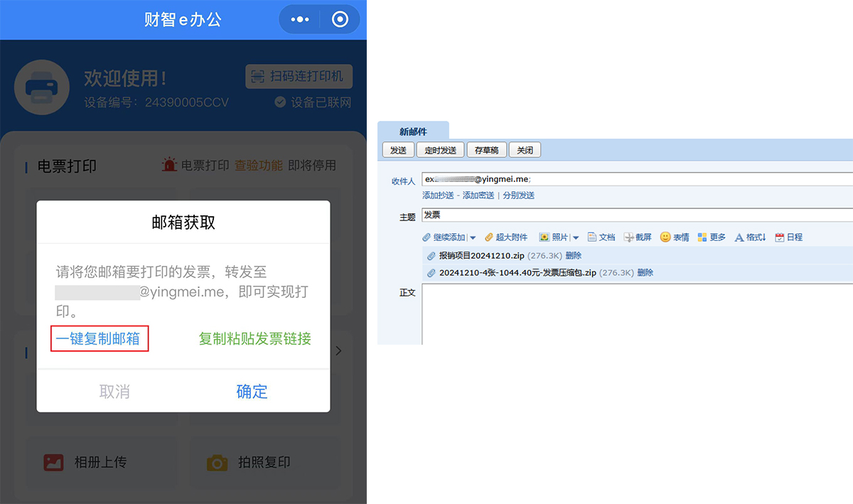Click the 超大附件 large attachment icon
Image resolution: width=853 pixels, height=504 pixels.
click(489, 237)
